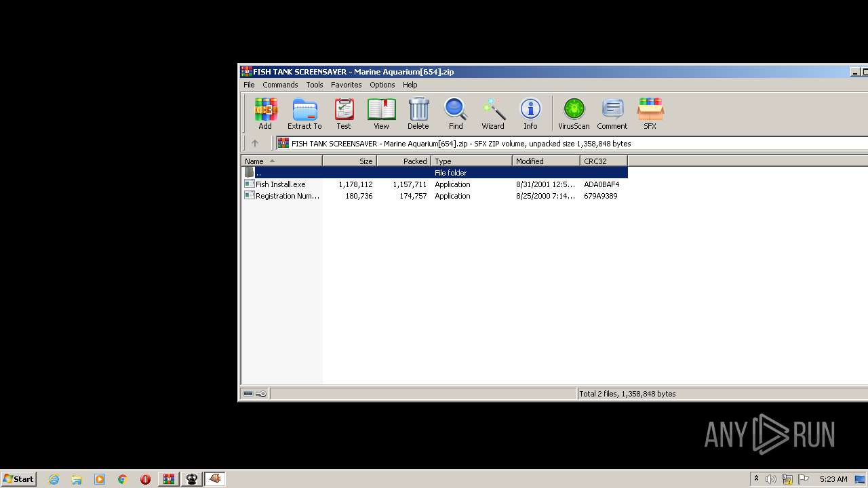The width and height of the screenshot is (868, 488).
Task: Open Windows Explorer folder from taskbar
Action: point(77,479)
